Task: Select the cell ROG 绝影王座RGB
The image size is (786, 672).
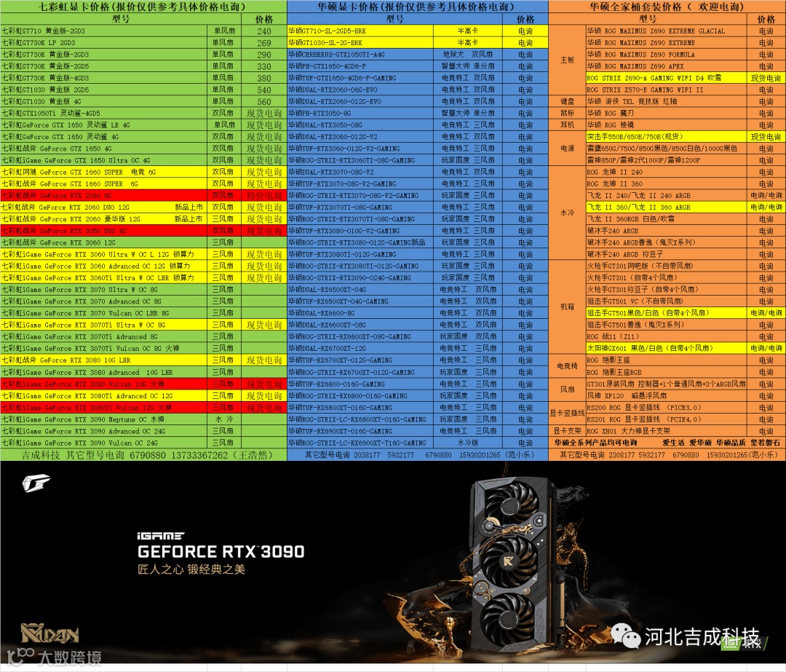Action: pyautogui.click(x=666, y=372)
